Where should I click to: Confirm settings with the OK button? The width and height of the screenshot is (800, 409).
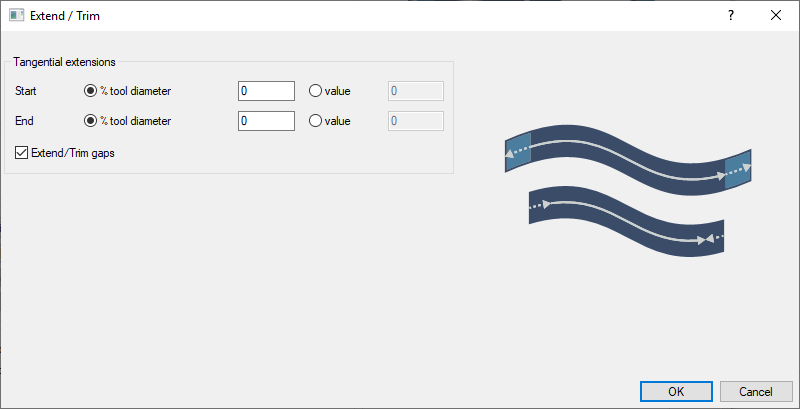(x=676, y=391)
